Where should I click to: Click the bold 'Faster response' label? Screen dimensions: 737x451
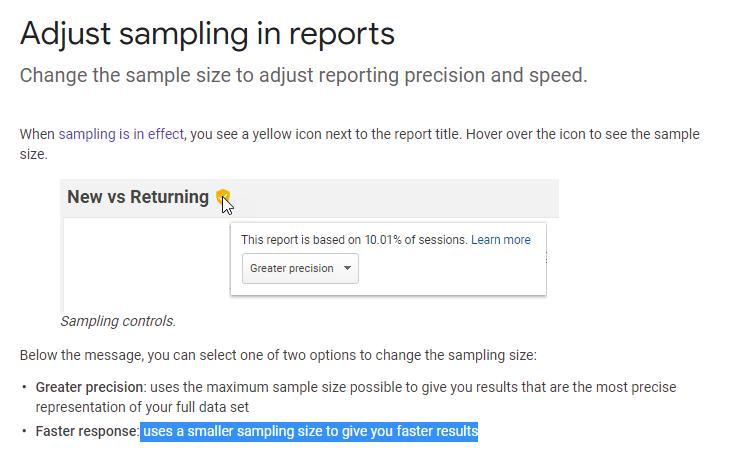click(x=87, y=431)
